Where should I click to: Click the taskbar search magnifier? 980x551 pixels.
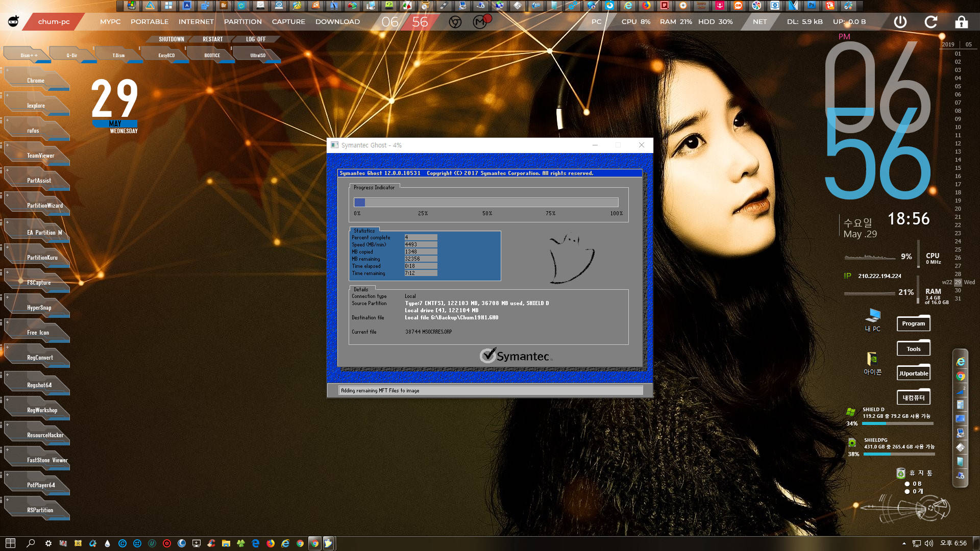31,543
